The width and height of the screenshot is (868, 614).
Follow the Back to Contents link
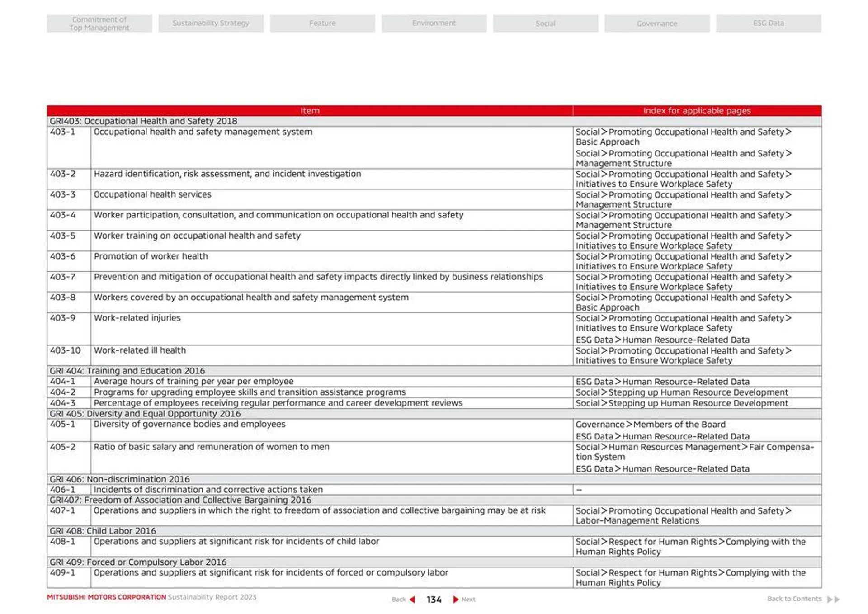tap(794, 599)
